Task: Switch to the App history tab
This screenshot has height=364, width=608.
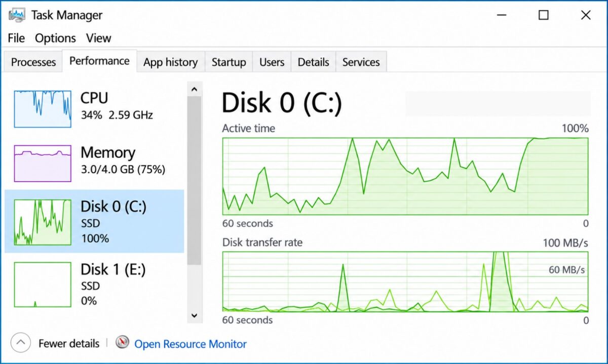Action: (x=170, y=62)
